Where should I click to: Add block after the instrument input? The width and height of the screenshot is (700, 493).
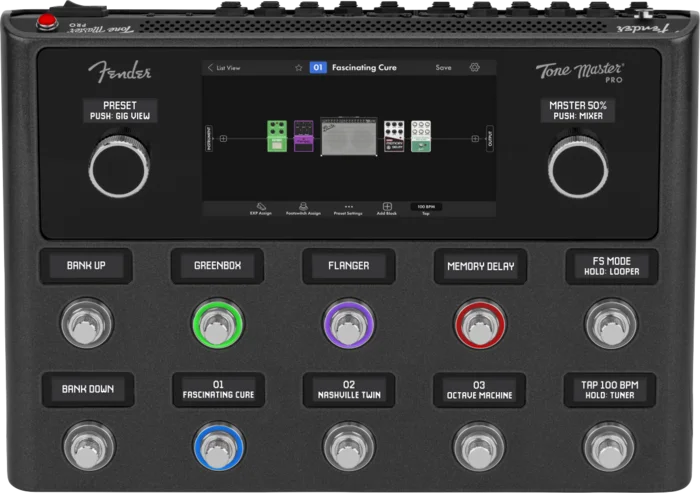(x=224, y=138)
